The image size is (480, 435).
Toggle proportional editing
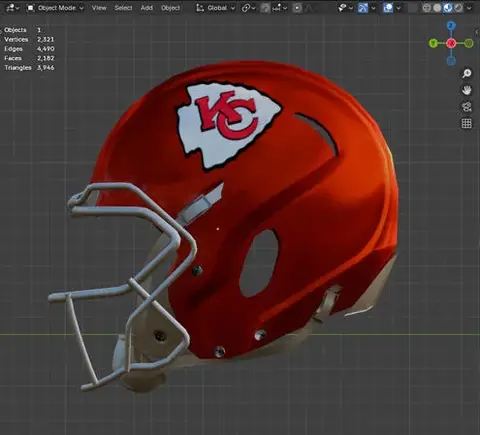click(297, 8)
